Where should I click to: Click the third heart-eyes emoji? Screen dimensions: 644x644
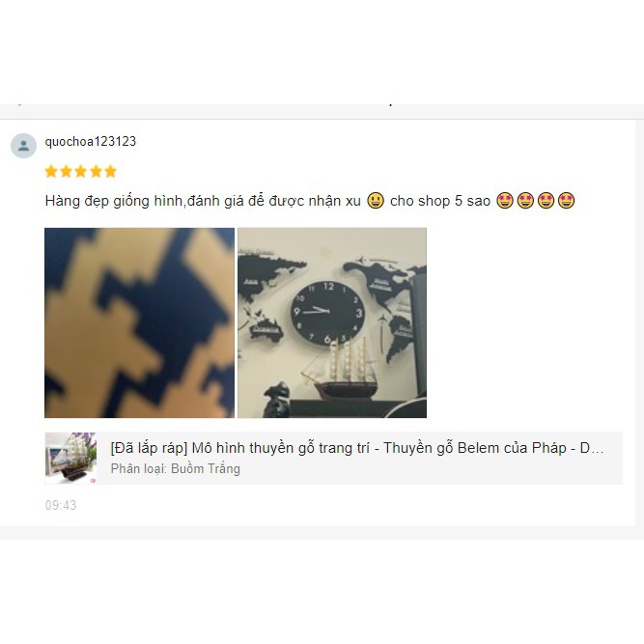pos(546,201)
